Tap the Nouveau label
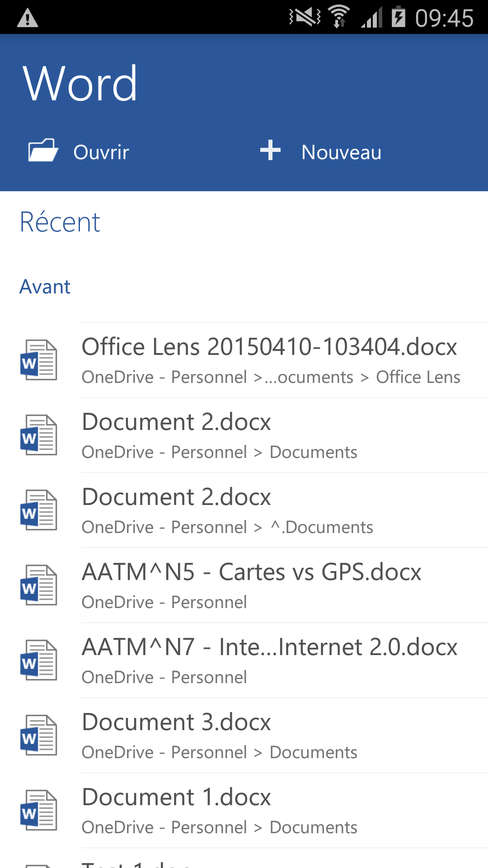Image resolution: width=488 pixels, height=868 pixels. 341,152
